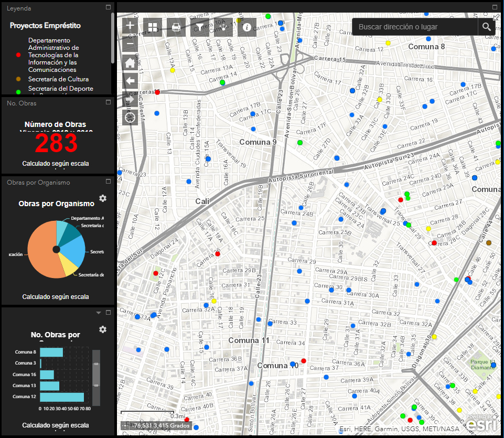The image size is (504, 438).
Task: Open the basemap gallery
Action: click(x=153, y=26)
